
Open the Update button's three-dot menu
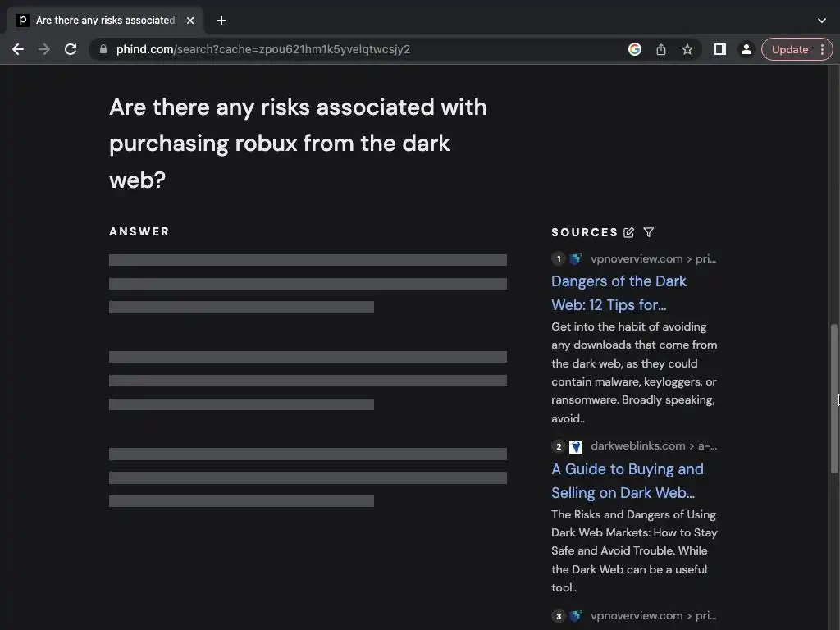click(823, 49)
